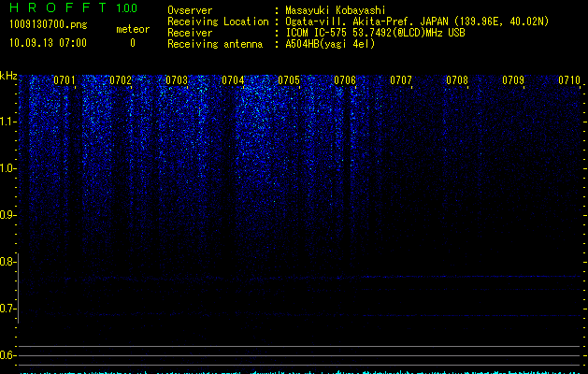Screen dimensions: 588x374
Task: Click the Ovserver field label
Action: click(190, 10)
